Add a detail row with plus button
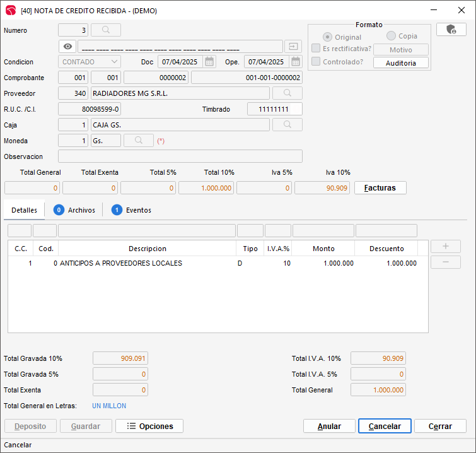Image resolution: width=476 pixels, height=453 pixels. click(445, 247)
